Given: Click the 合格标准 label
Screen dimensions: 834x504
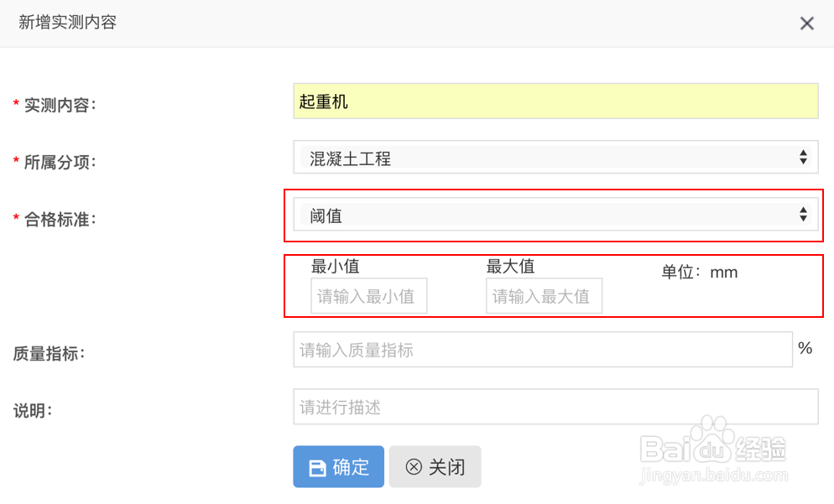Looking at the screenshot, I should [x=60, y=220].
